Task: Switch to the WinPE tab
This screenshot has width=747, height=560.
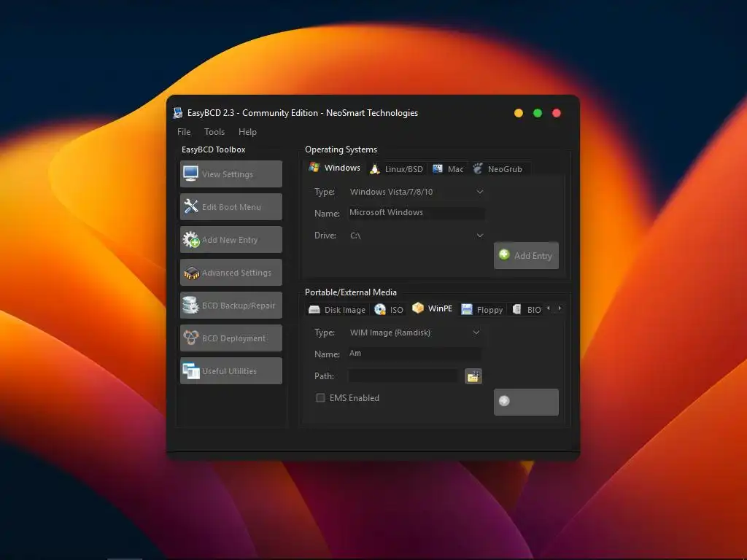Action: tap(432, 308)
